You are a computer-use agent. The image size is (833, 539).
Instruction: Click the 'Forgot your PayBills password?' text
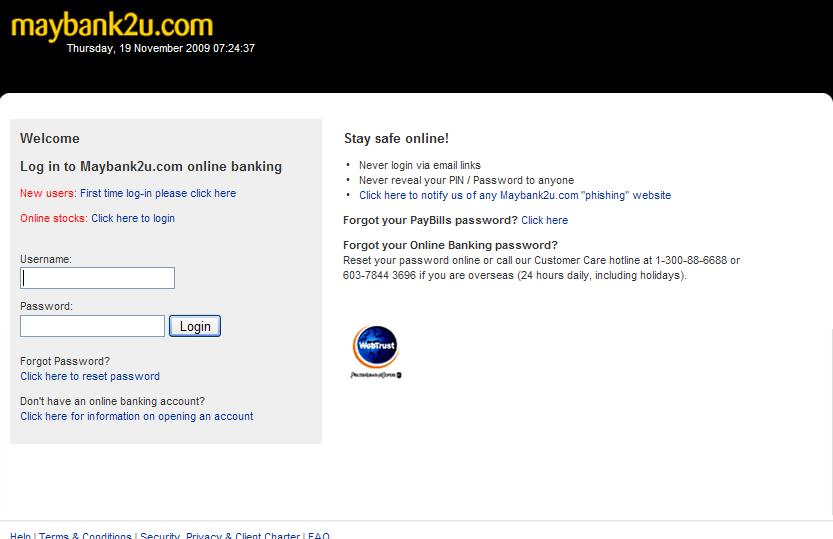click(x=430, y=220)
